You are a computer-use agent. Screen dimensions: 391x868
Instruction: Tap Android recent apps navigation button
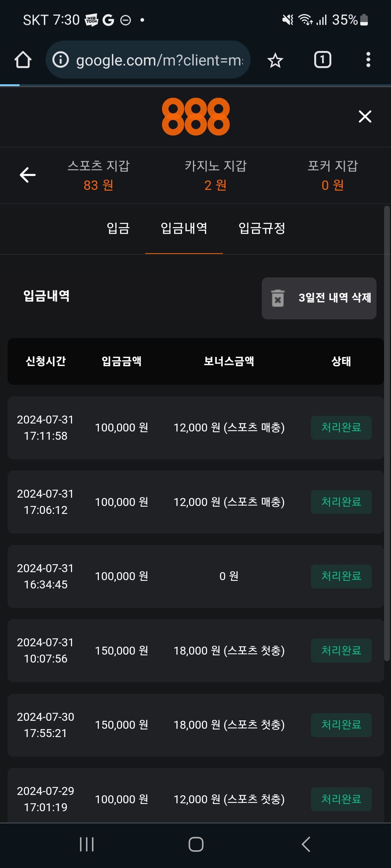click(87, 844)
